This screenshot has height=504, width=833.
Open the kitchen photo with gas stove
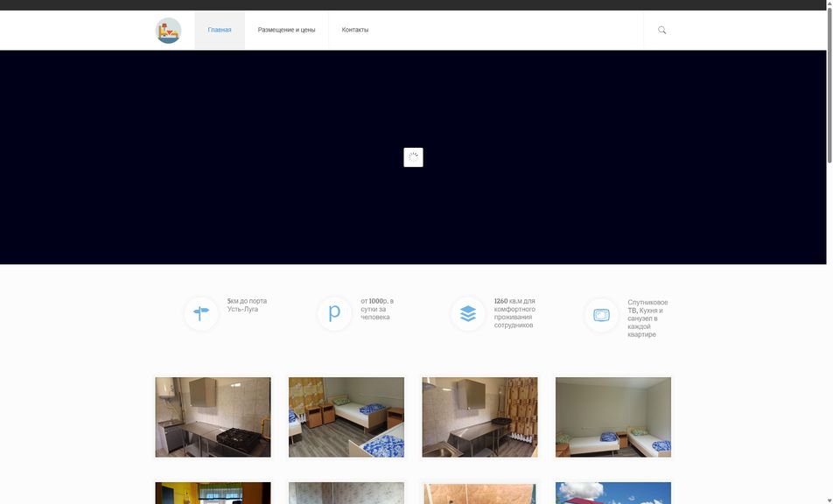[213, 416]
